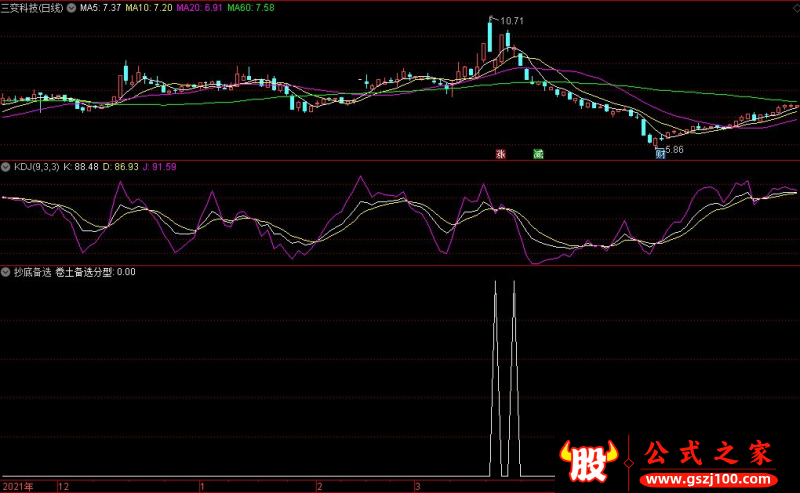
Task: Open the dropdown beside 三变科技(日线) title
Action: [71, 8]
